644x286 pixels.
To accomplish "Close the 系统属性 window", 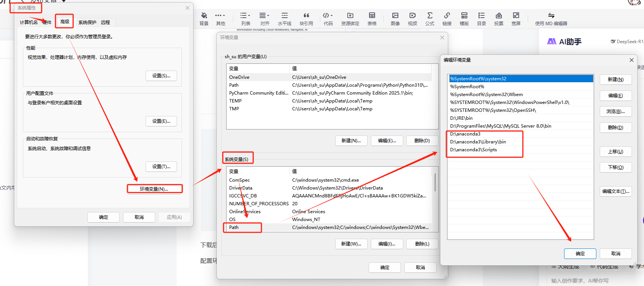I will (x=188, y=8).
